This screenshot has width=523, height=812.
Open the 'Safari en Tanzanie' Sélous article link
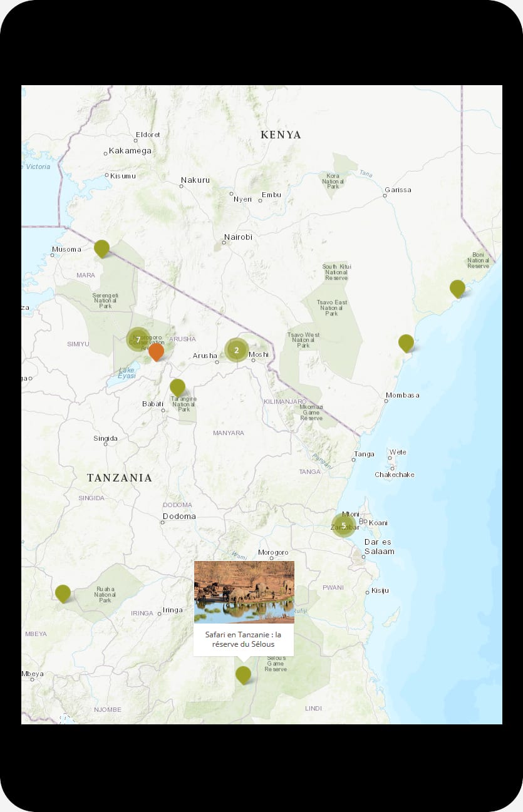pyautogui.click(x=243, y=639)
